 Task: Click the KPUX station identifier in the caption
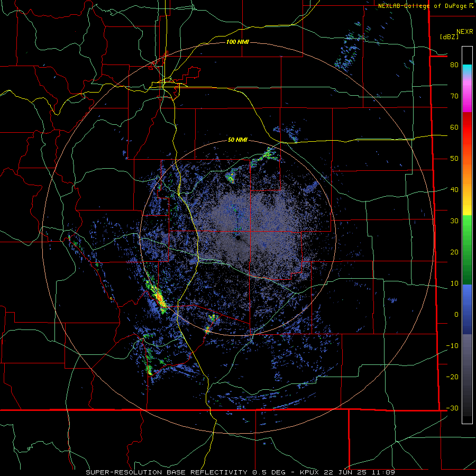309,472
